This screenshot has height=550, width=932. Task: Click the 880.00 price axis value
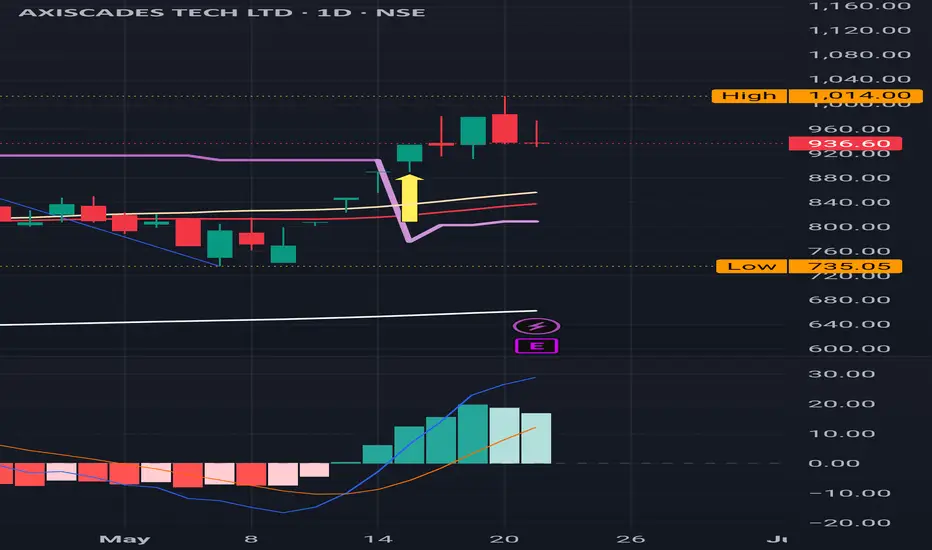[x=849, y=178]
